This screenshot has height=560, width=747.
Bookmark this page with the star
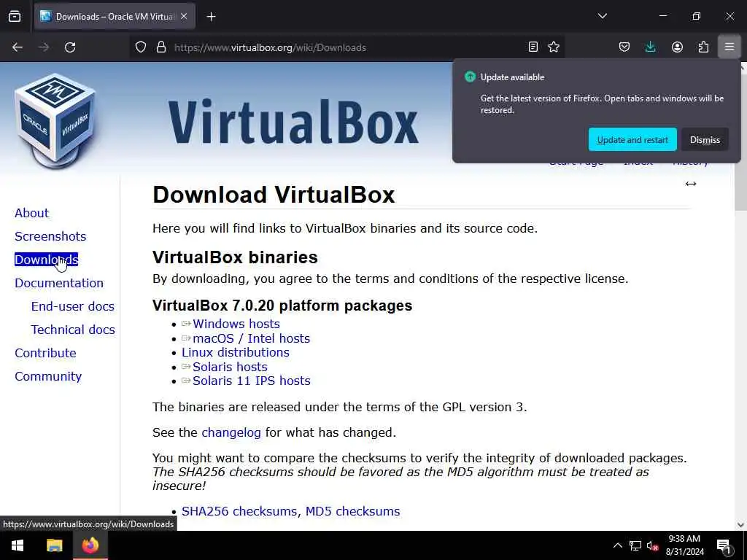click(554, 47)
